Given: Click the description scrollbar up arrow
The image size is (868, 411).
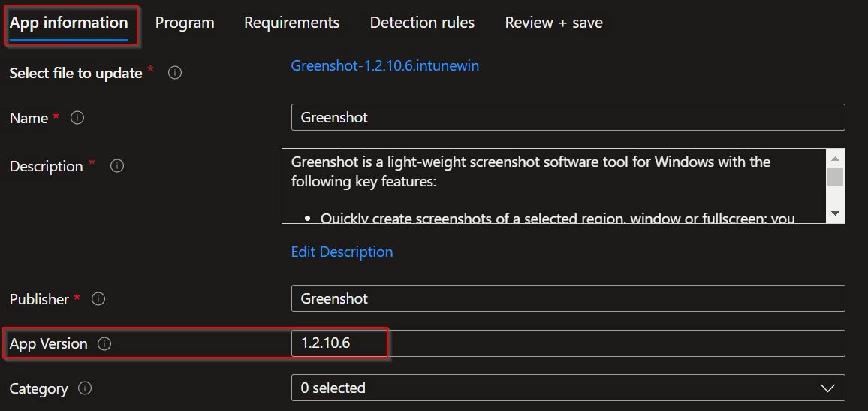Looking at the screenshot, I should [x=836, y=159].
